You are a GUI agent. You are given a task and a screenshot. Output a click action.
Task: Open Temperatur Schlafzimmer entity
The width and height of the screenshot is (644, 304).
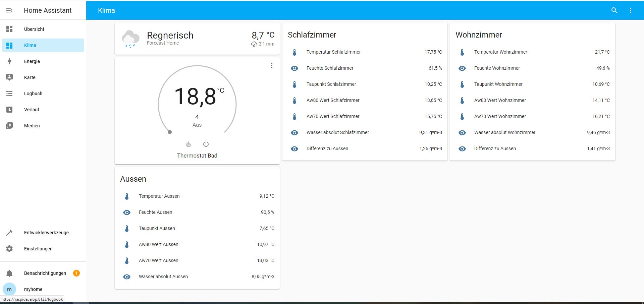[x=365, y=52]
